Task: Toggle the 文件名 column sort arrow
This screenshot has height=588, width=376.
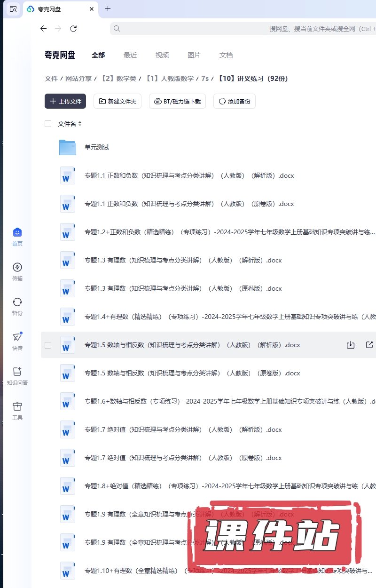Action: tap(79, 124)
